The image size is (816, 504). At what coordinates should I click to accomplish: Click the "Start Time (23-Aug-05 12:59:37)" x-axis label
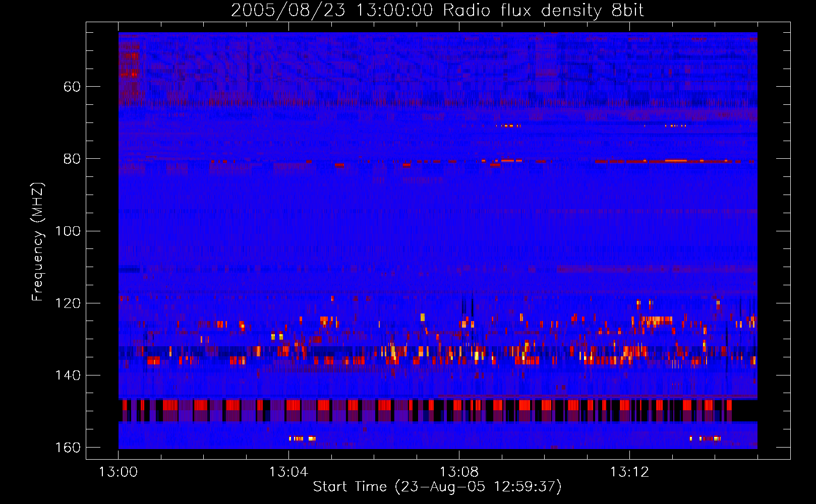pyautogui.click(x=437, y=487)
